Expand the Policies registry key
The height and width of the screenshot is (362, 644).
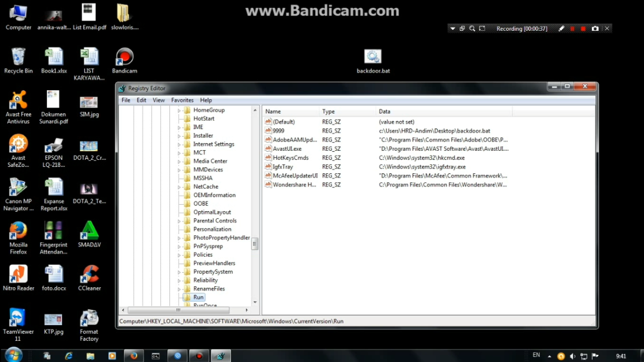[179, 255]
